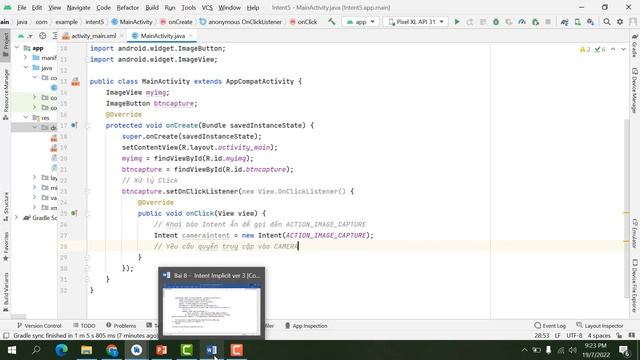Expand the manifests folder node
The height and width of the screenshot is (360, 640).
26,58
